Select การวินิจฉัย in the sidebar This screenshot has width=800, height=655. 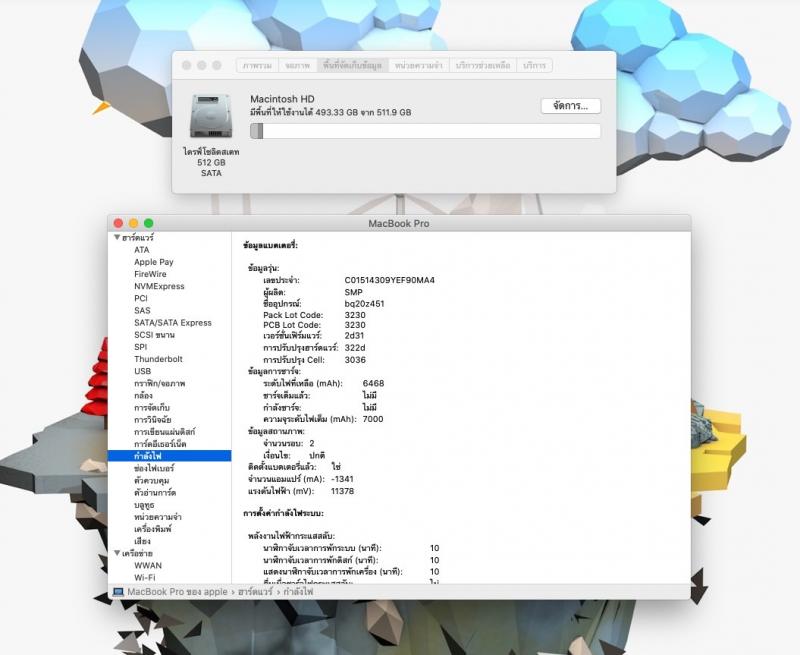[153, 420]
